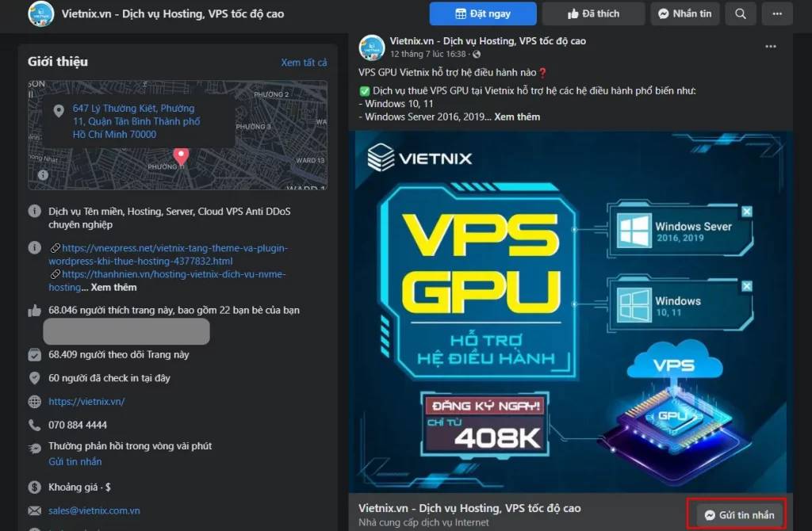
Task: Click the Vietnix page avatar in header
Action: point(41,14)
